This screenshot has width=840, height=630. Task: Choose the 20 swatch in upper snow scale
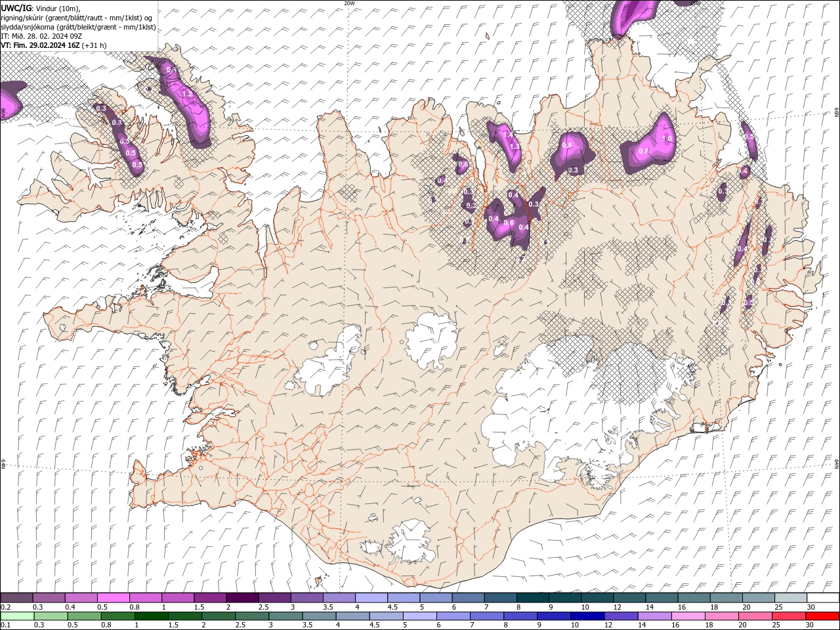pyautogui.click(x=758, y=598)
